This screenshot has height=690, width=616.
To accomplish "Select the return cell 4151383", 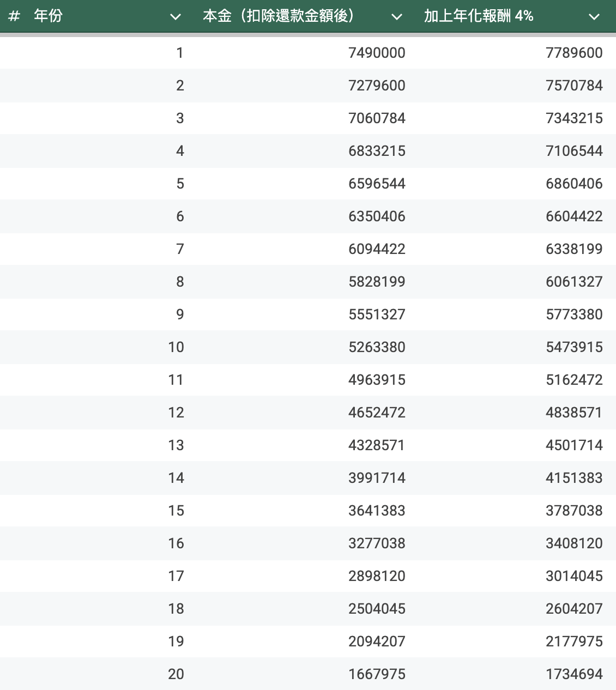I will click(574, 478).
